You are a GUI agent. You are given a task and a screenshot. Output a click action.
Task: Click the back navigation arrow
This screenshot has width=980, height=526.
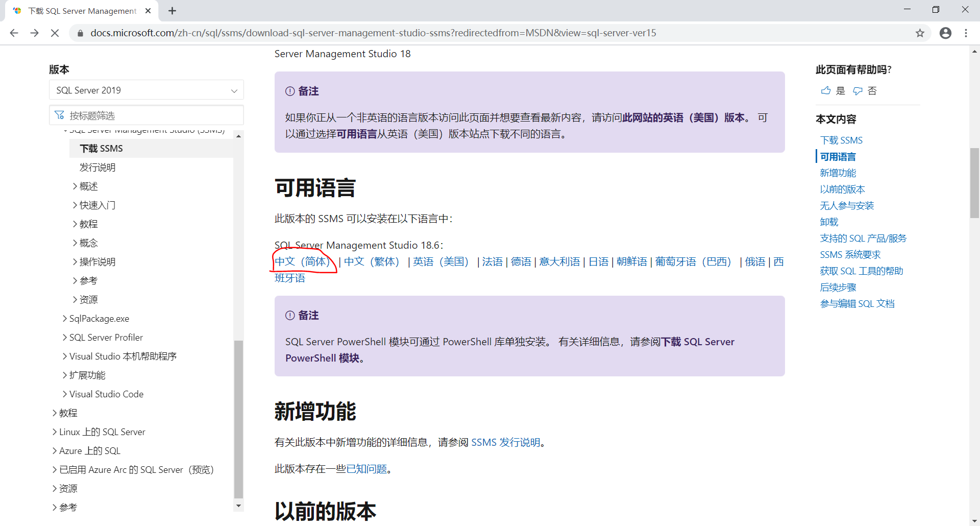(14, 33)
